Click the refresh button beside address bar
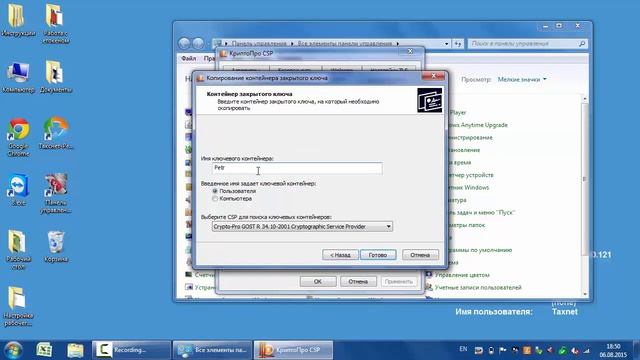Viewport: 640px width, 360px height. coord(458,44)
